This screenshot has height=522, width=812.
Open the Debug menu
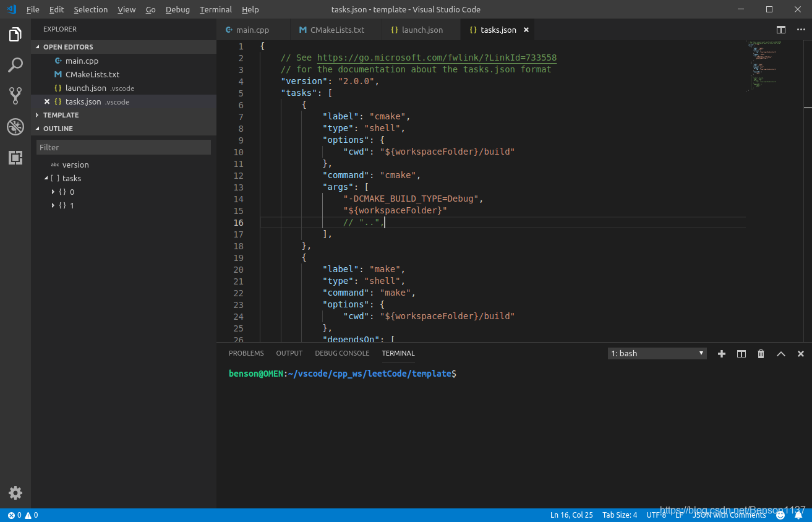tap(178, 9)
